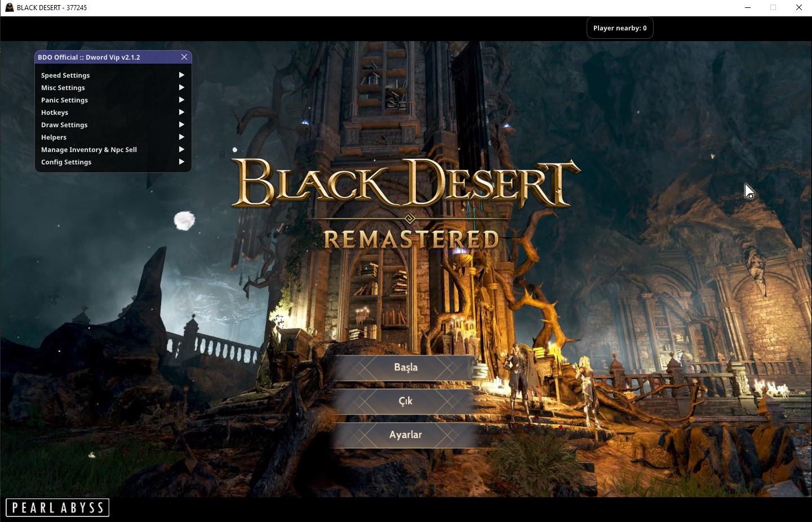Click the Başla start button
812x522 pixels.
406,368
